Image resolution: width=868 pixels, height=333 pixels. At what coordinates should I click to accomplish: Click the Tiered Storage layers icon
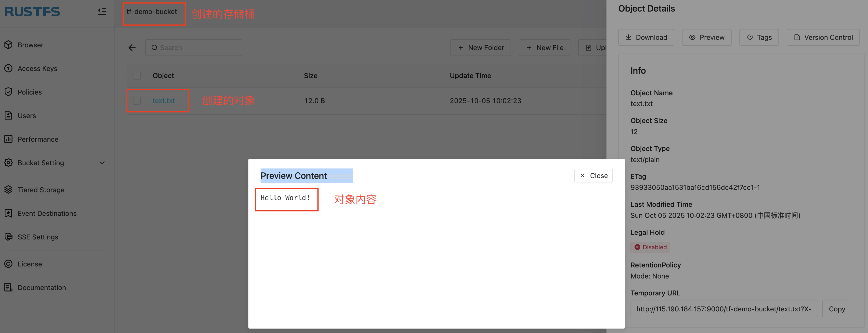click(8, 190)
